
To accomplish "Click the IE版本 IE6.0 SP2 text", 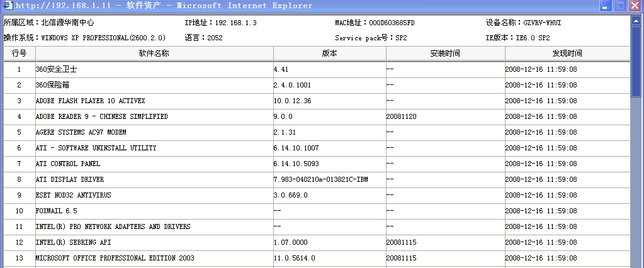I will point(517,38).
